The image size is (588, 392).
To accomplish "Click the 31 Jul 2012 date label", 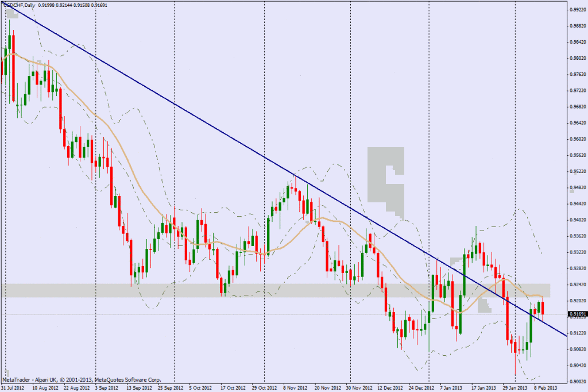I will (x=13, y=387).
